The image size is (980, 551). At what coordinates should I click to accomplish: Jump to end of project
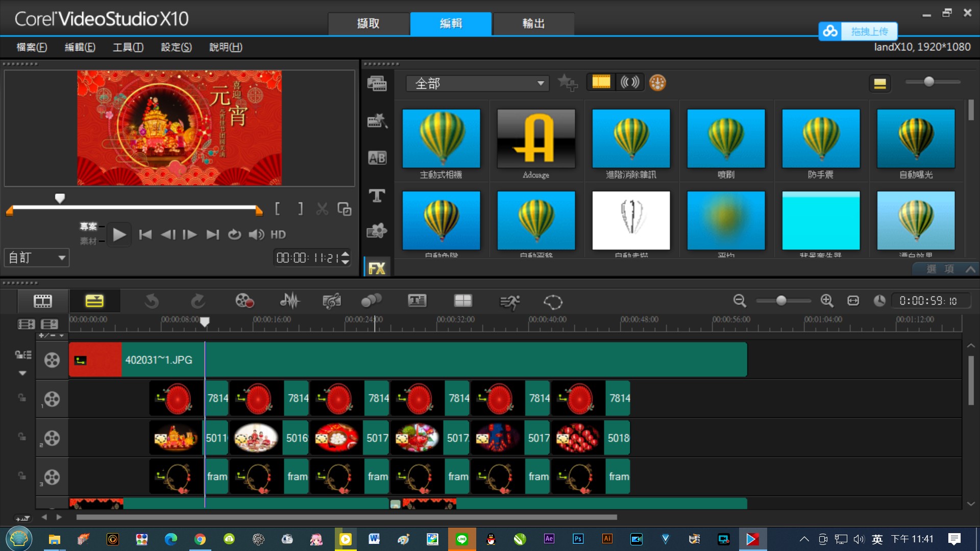pos(212,235)
